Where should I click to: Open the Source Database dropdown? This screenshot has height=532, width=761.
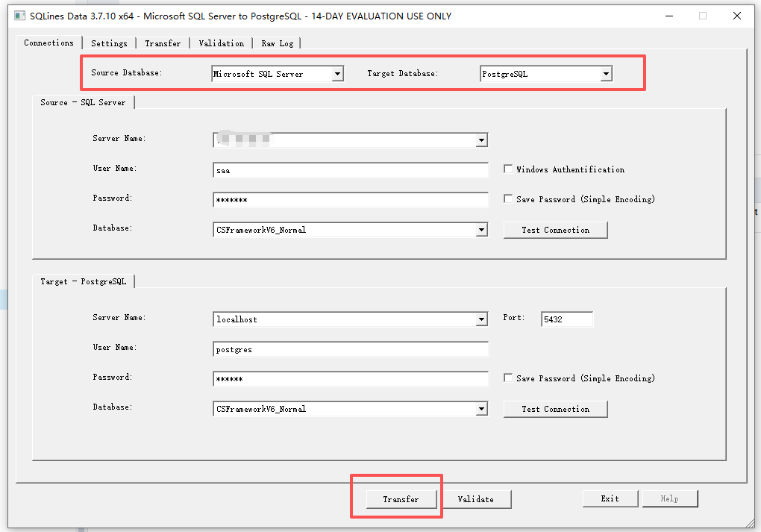(x=337, y=73)
